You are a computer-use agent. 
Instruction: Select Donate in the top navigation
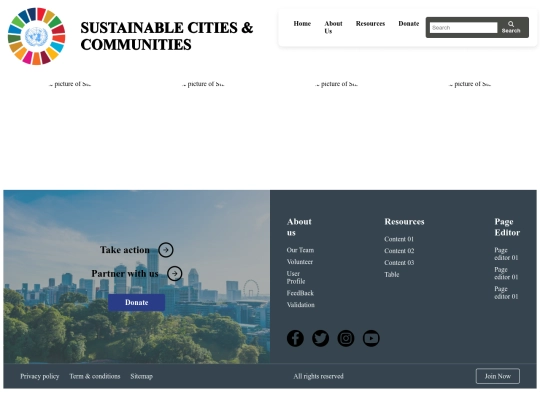[x=408, y=23]
